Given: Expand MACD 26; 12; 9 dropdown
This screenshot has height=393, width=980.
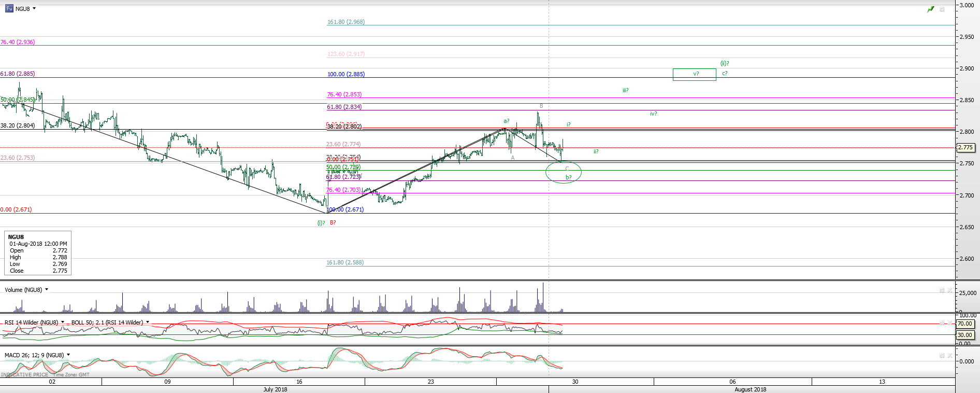Looking at the screenshot, I should [x=68, y=355].
